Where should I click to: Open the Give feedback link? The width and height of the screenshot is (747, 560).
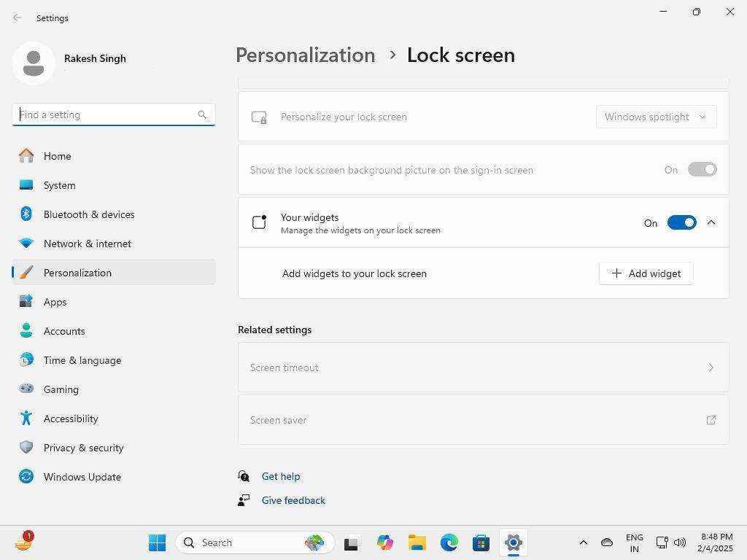coord(293,500)
